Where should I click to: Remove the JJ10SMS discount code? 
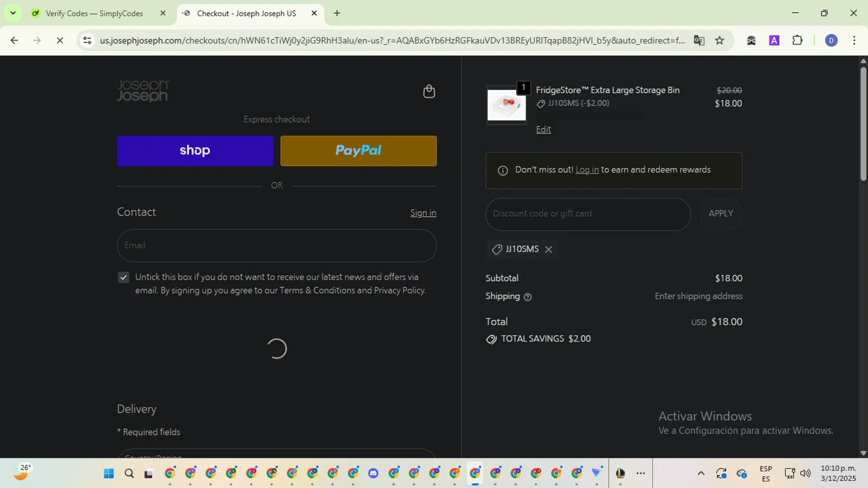point(549,249)
